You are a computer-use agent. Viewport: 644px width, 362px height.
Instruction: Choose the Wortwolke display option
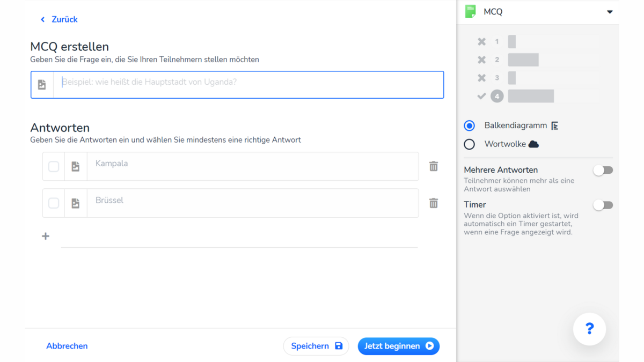tap(470, 144)
